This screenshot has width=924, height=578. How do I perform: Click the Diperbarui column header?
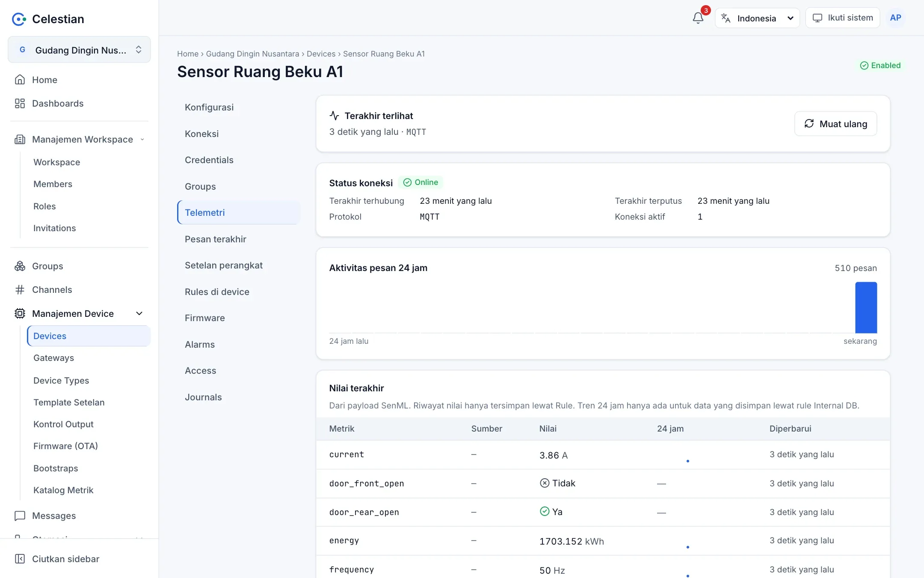790,429
